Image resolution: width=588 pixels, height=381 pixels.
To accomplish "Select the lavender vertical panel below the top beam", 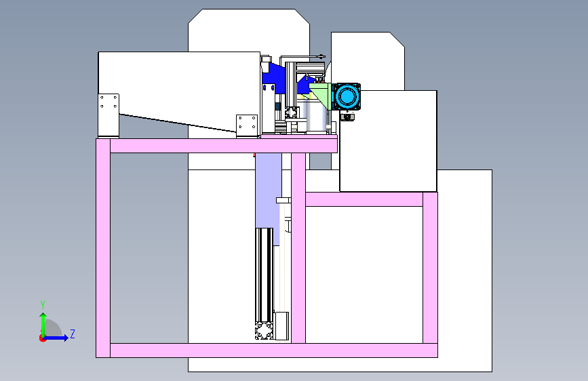I will pyautogui.click(x=268, y=190).
